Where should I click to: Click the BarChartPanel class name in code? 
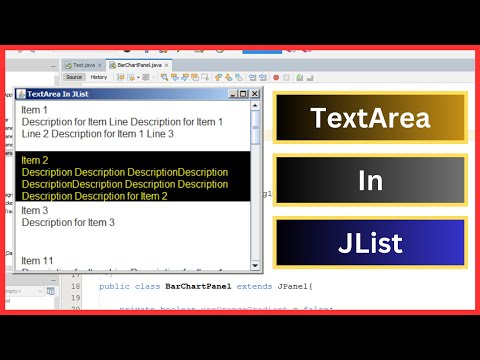tap(198, 286)
